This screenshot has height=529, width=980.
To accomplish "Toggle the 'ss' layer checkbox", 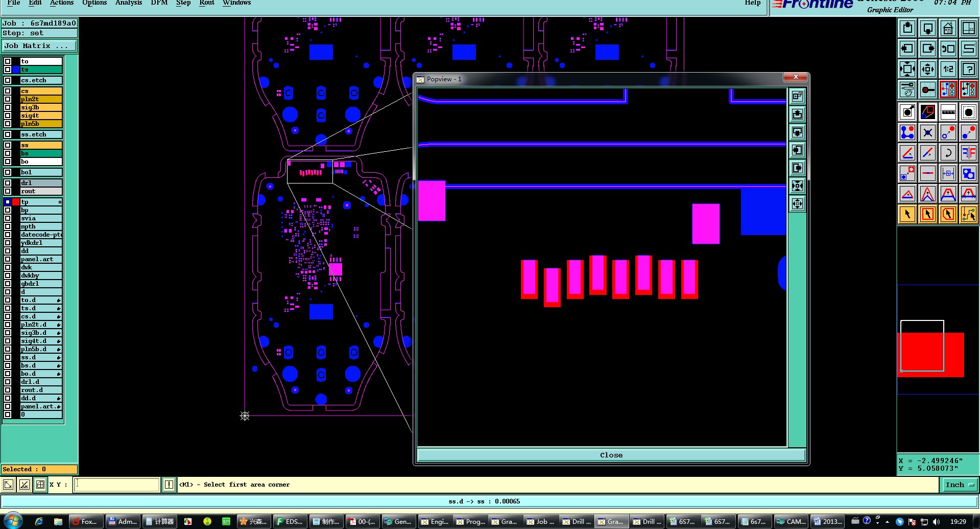I will [8, 145].
